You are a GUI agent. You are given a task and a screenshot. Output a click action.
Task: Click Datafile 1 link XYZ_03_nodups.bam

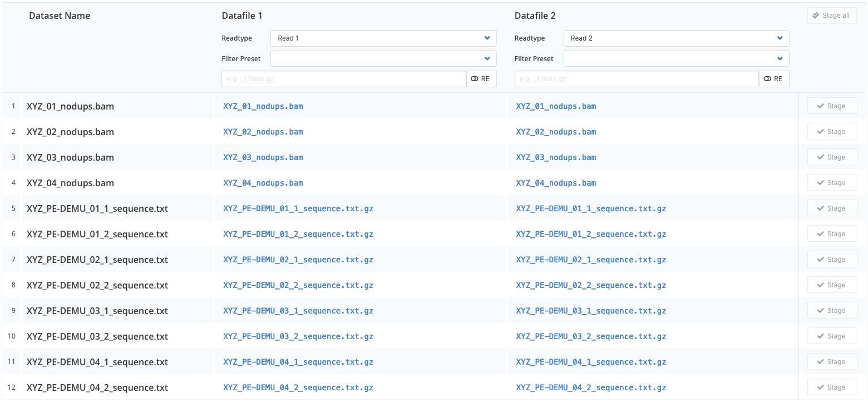[263, 157]
